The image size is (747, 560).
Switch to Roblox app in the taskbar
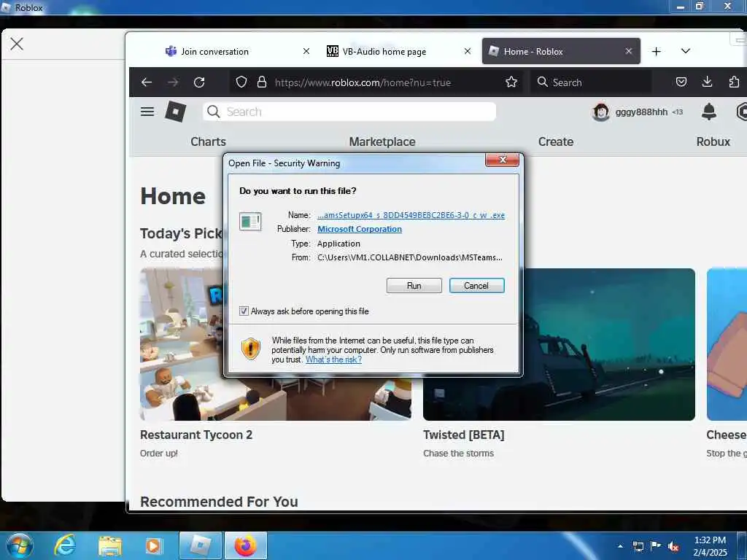[201, 545]
